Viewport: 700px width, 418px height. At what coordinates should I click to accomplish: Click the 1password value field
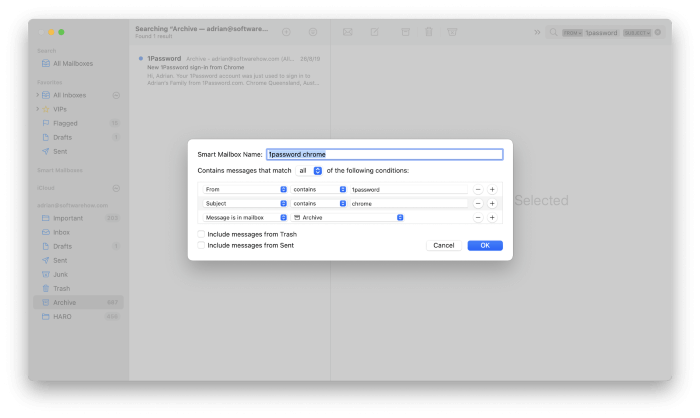(408, 189)
